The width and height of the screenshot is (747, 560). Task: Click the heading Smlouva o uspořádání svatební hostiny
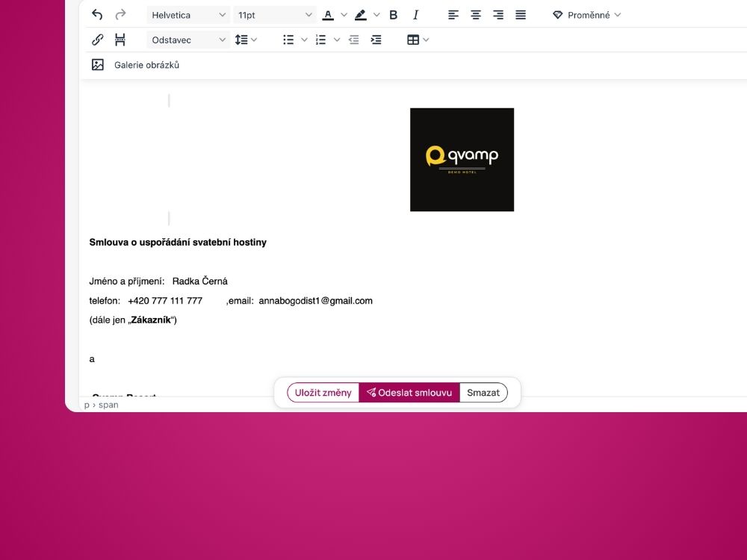tap(178, 243)
